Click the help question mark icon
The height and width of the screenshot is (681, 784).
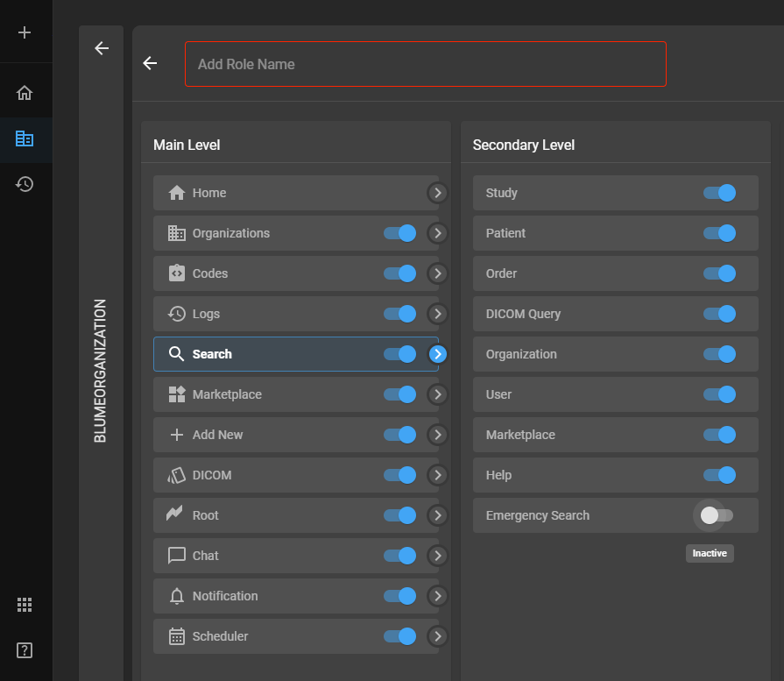coord(25,650)
